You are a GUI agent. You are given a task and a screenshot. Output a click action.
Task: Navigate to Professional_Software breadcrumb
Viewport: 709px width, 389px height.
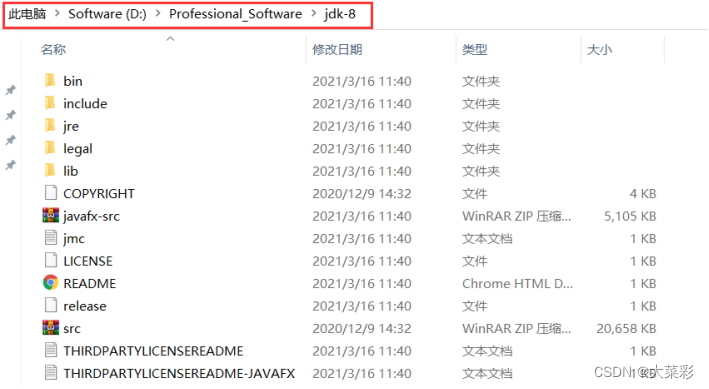[x=236, y=14]
